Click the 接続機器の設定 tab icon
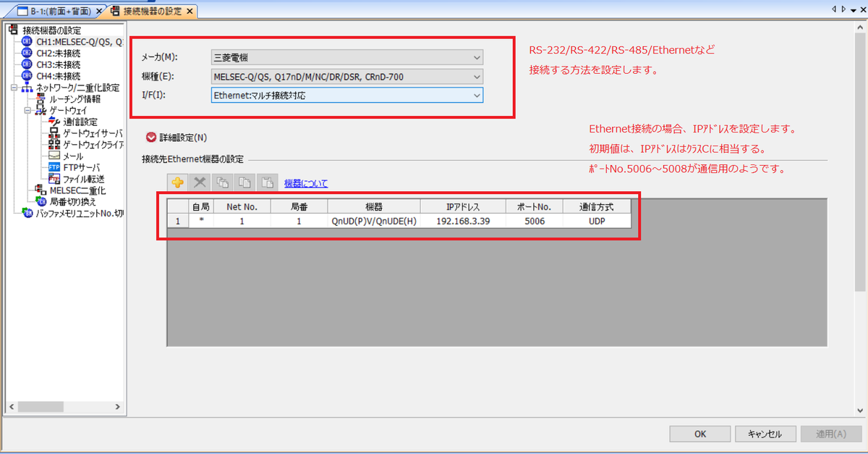 [x=115, y=11]
